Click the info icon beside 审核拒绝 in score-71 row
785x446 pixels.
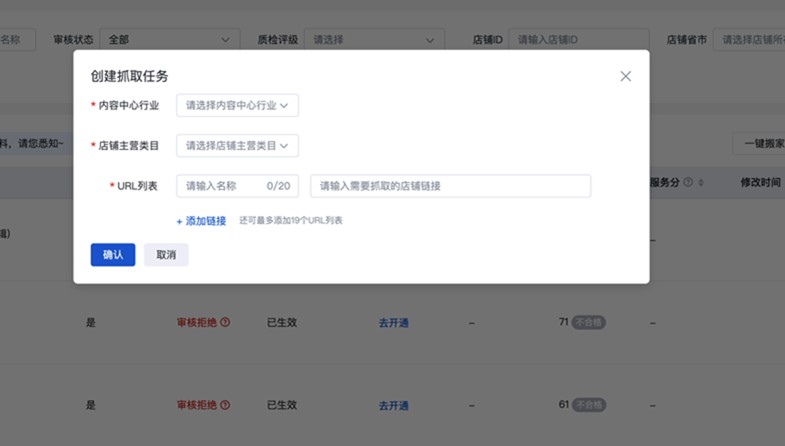click(225, 322)
